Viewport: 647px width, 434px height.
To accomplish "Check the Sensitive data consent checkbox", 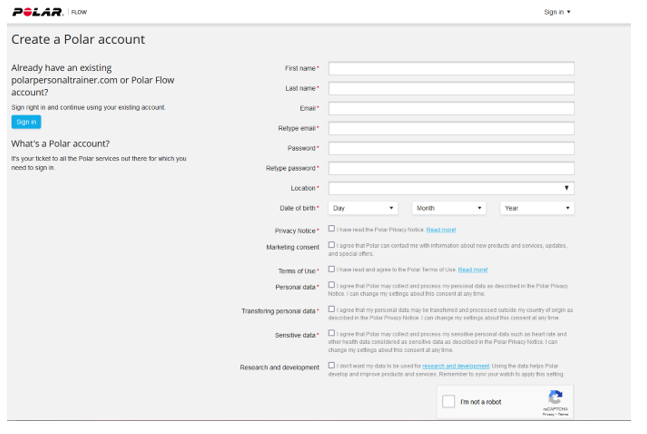I will 331,333.
